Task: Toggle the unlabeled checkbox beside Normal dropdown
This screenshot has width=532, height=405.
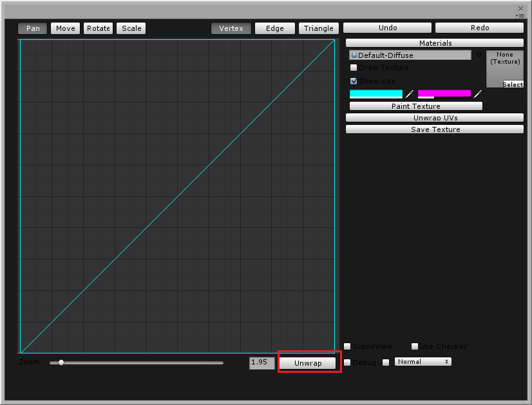Action: (x=386, y=363)
